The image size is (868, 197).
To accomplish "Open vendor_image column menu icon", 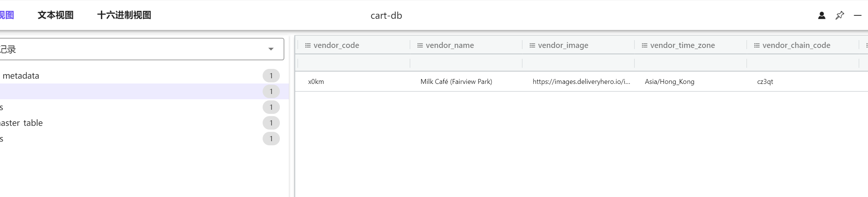I will [532, 45].
